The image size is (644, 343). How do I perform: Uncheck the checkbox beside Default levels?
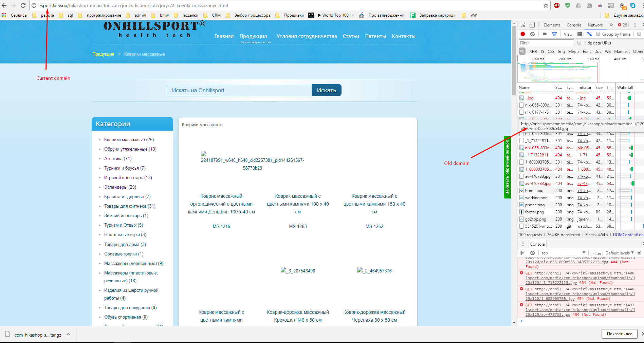click(639, 253)
